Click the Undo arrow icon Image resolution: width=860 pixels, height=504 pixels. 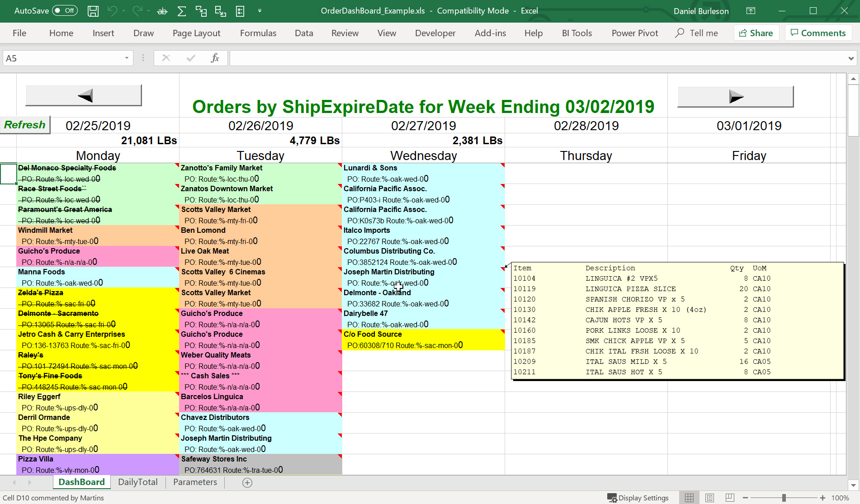point(113,11)
